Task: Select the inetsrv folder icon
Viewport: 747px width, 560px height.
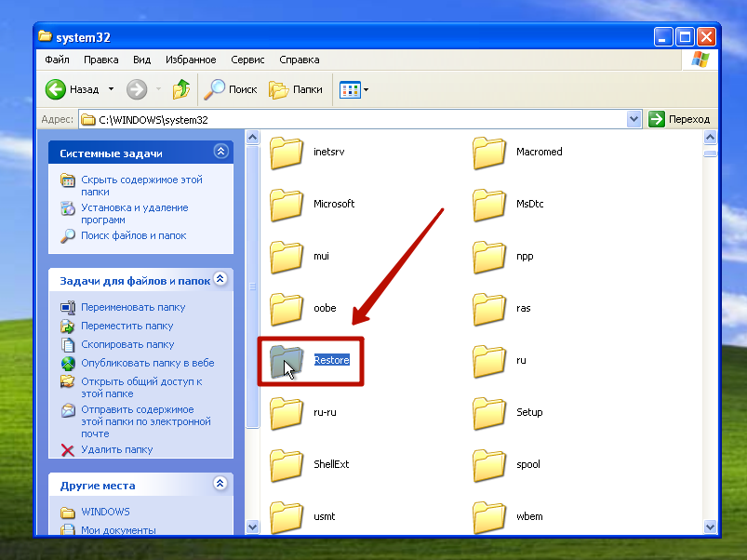Action: [287, 153]
